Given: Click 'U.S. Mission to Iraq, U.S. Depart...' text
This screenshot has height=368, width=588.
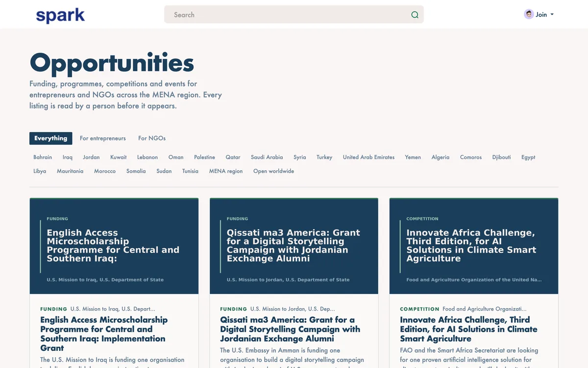Looking at the screenshot, I should coord(113,309).
